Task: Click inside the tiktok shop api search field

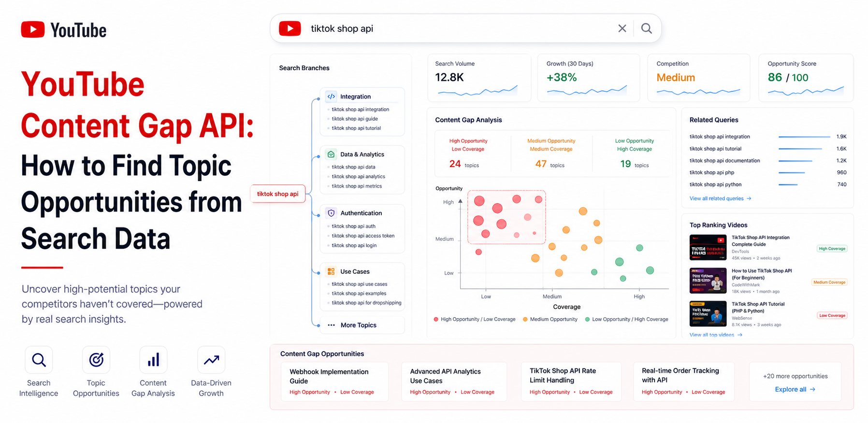Action: [x=459, y=28]
